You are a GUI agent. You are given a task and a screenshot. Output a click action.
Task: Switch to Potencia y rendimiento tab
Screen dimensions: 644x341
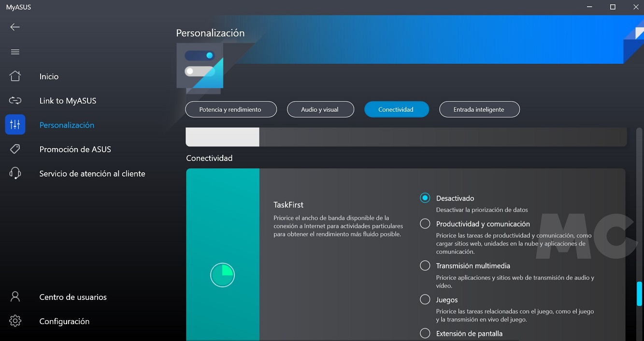(x=230, y=109)
